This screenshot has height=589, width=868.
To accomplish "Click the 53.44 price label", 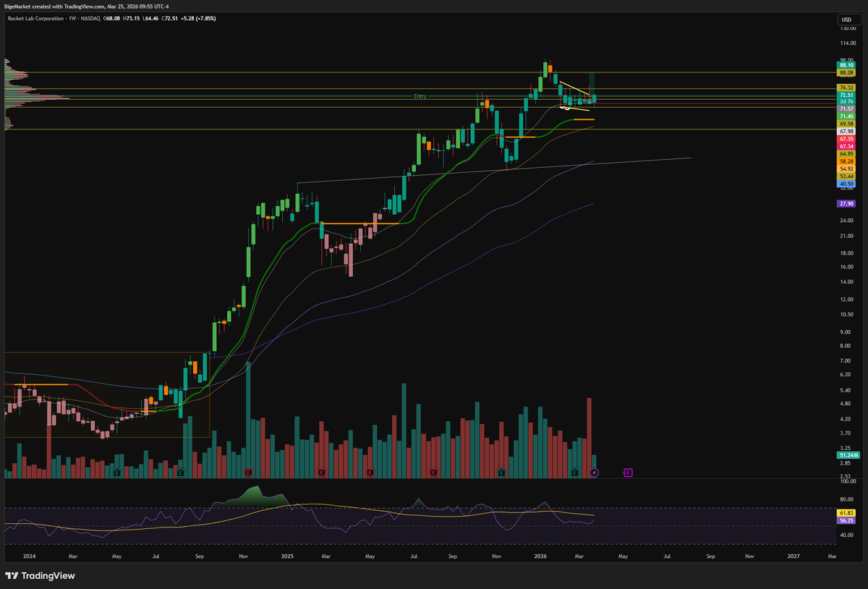I will click(x=846, y=176).
